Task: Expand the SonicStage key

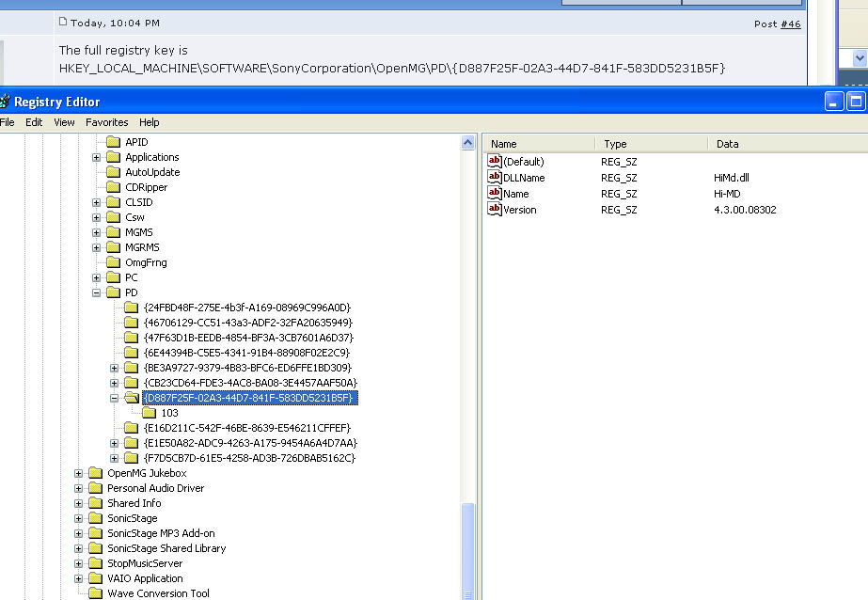Action: click(x=79, y=518)
